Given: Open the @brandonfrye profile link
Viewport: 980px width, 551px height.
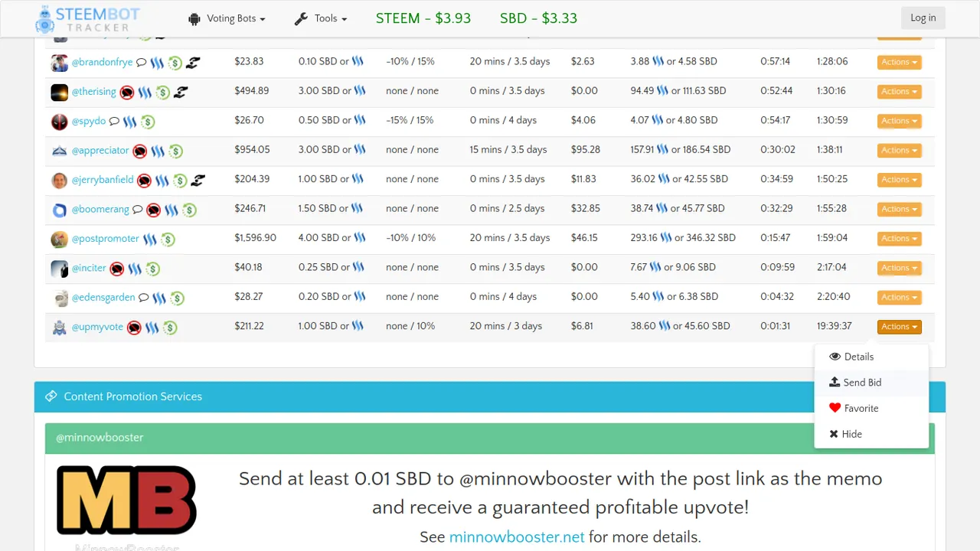Looking at the screenshot, I should pos(102,62).
